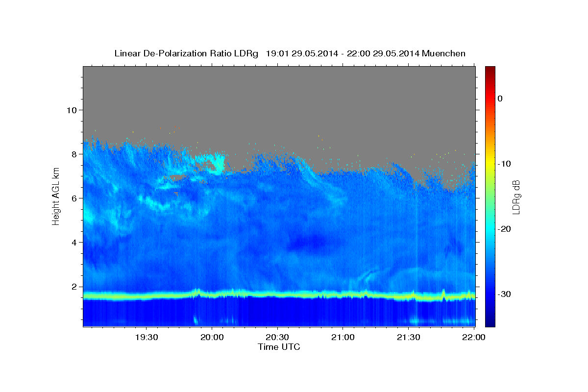Click the '20:30' time axis label
588x392 pixels.
[277, 337]
